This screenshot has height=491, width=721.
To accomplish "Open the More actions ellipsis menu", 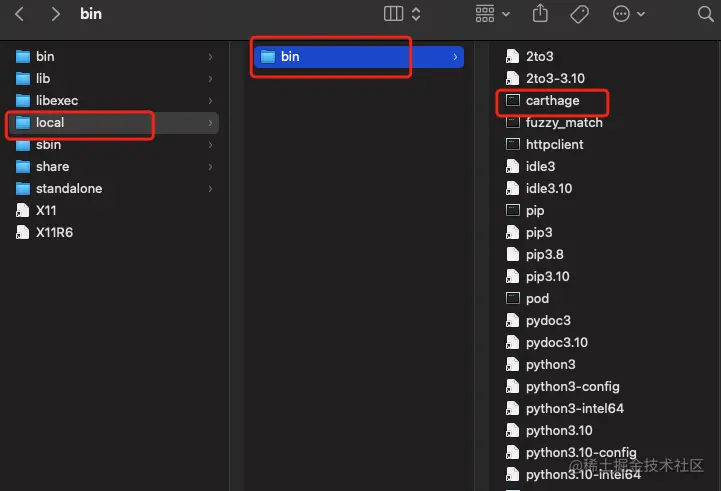I will 629,14.
